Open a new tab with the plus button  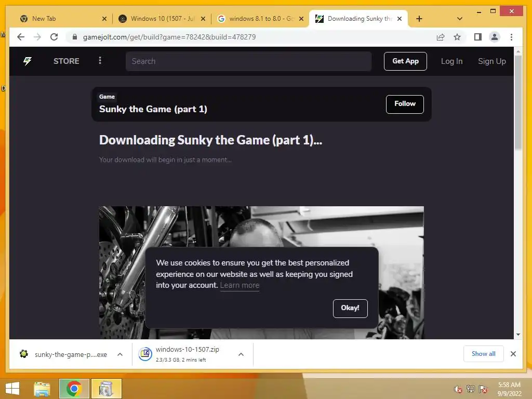[x=419, y=19]
